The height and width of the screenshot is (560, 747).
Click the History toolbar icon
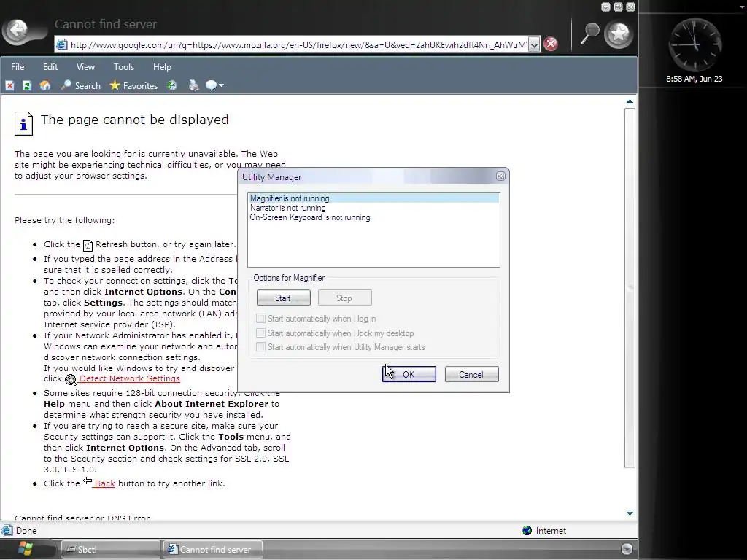click(172, 86)
